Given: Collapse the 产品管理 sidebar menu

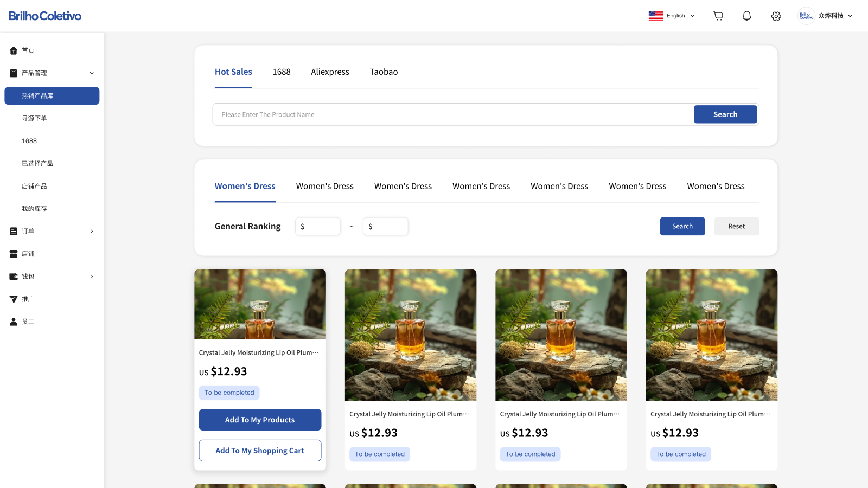Looking at the screenshot, I should tap(91, 73).
